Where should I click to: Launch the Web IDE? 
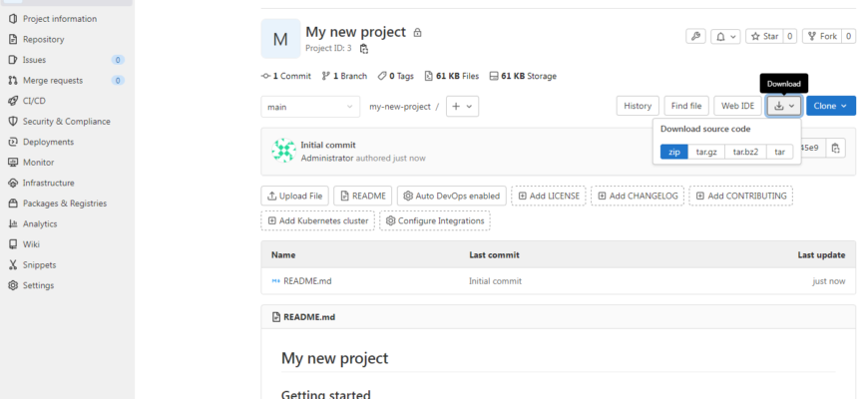pos(738,106)
